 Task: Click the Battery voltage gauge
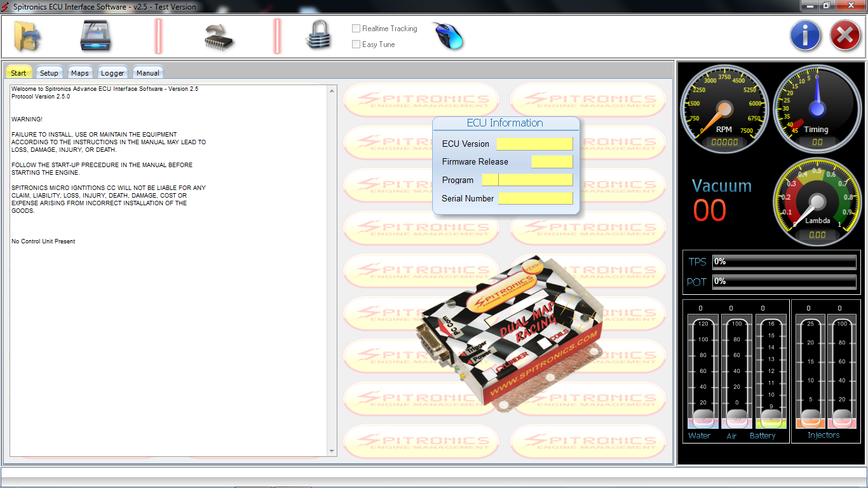771,372
